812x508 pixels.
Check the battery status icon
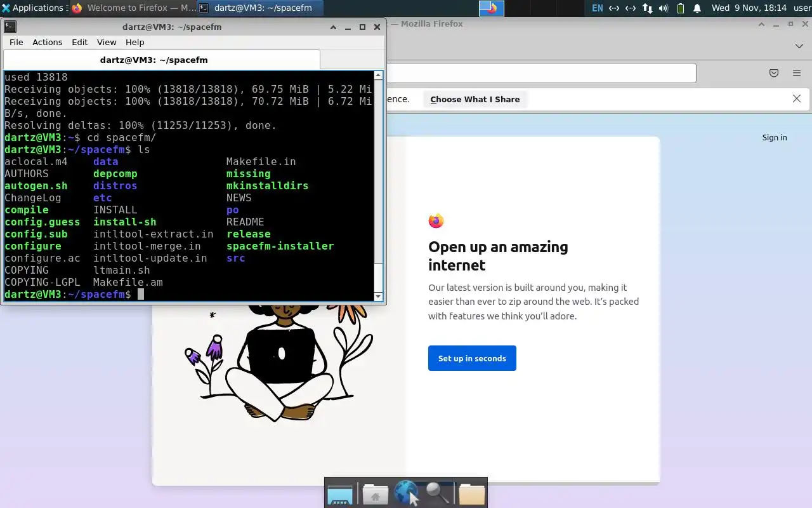[x=681, y=8]
